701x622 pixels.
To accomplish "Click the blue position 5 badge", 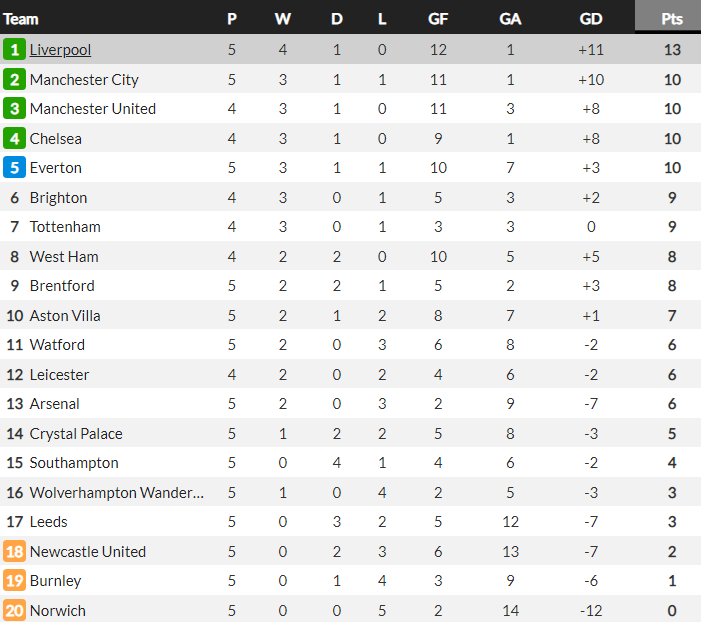I will click(x=14, y=168).
